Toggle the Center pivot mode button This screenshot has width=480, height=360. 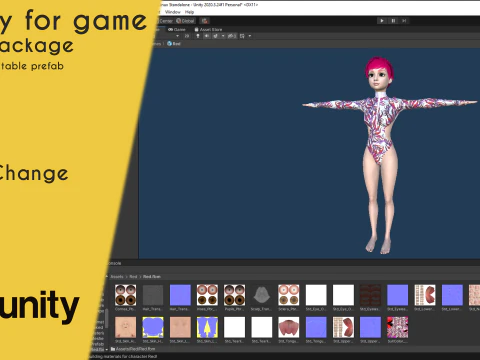pyautogui.click(x=166, y=21)
